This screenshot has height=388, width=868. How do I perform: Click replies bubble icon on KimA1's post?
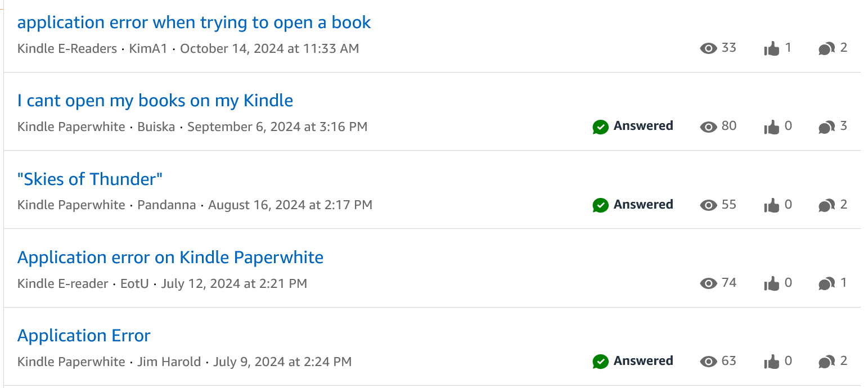tap(826, 49)
